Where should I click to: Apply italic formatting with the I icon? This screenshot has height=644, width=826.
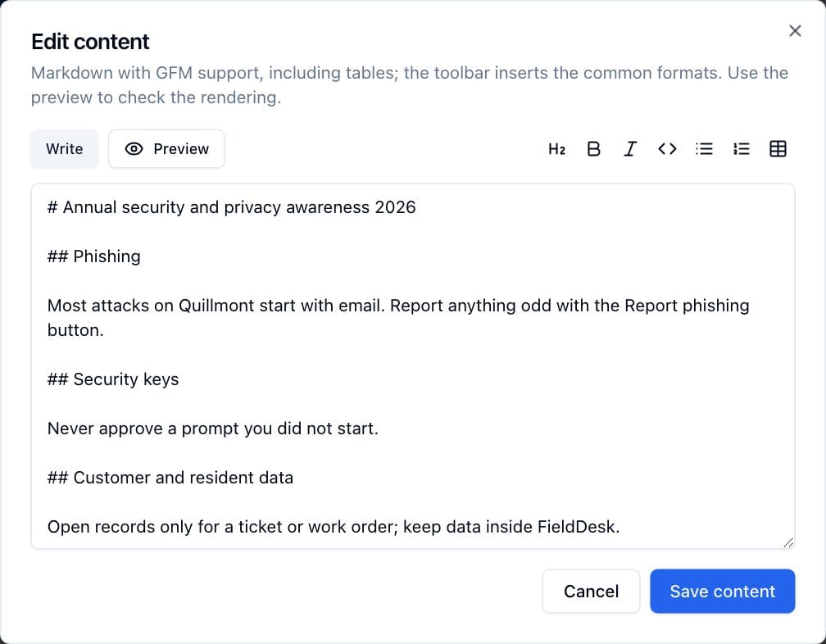pos(631,149)
